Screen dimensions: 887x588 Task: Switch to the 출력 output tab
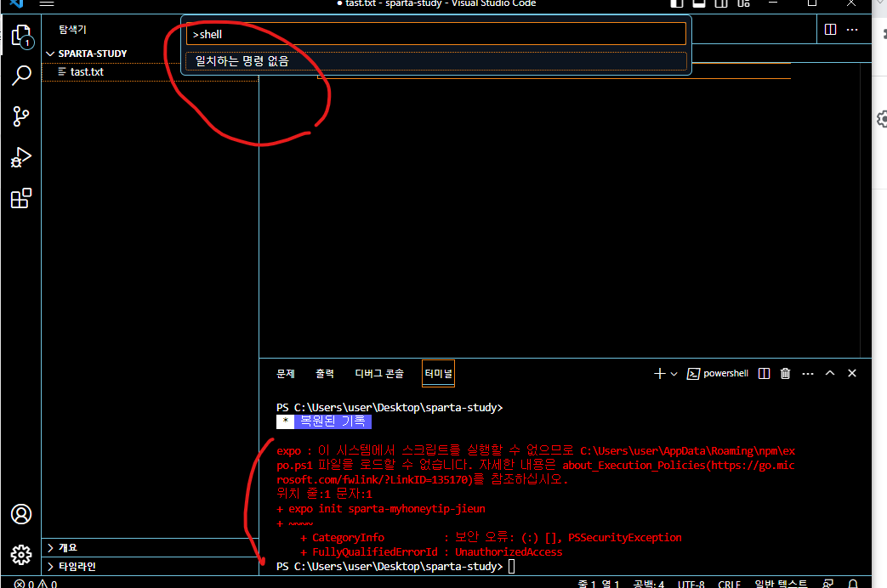pos(325,374)
